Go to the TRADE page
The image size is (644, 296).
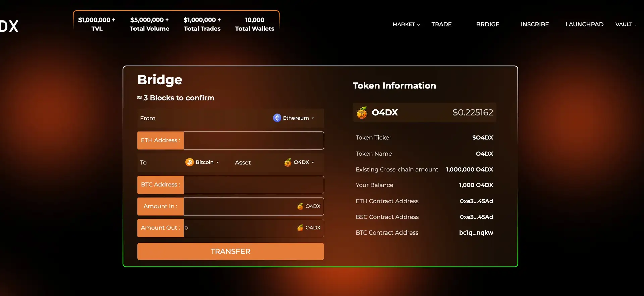441,24
